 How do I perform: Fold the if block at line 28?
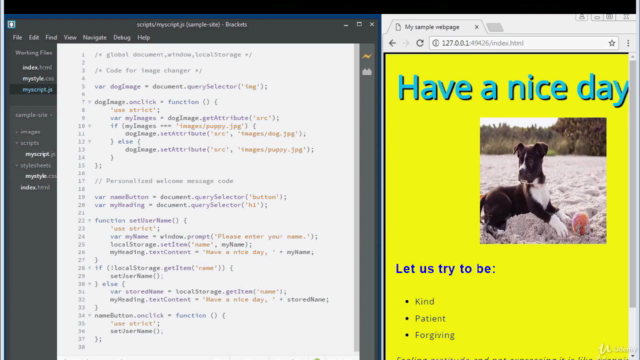point(89,268)
